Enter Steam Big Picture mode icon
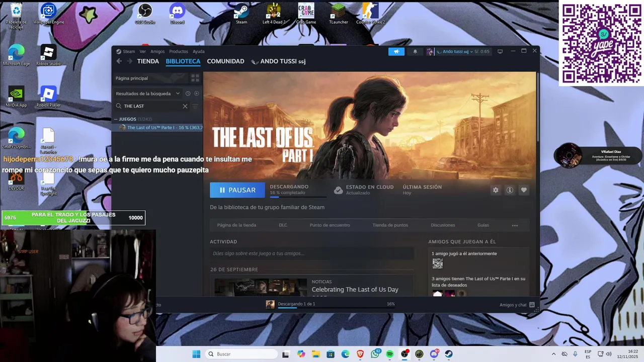 (500, 51)
